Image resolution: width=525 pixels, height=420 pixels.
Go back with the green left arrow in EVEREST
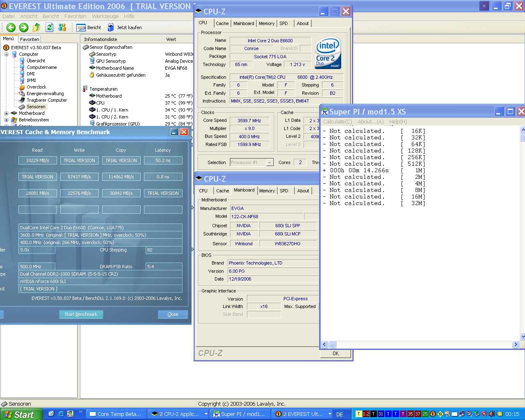[11, 27]
